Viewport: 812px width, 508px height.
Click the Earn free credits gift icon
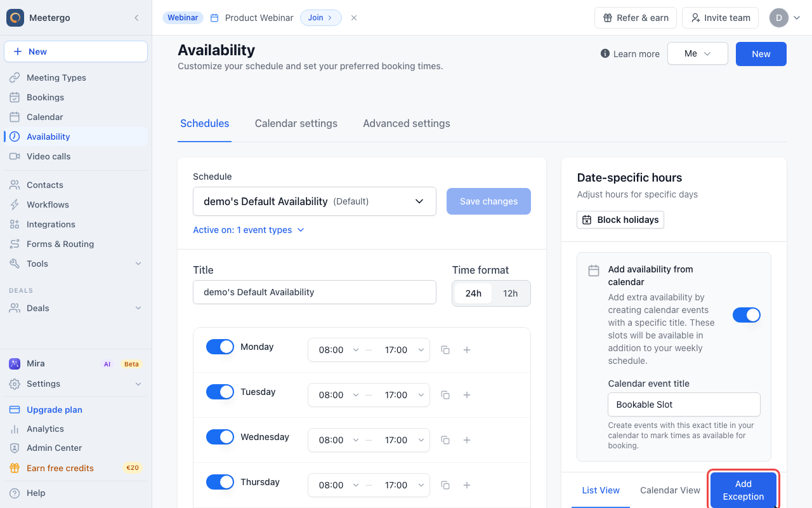(x=15, y=468)
